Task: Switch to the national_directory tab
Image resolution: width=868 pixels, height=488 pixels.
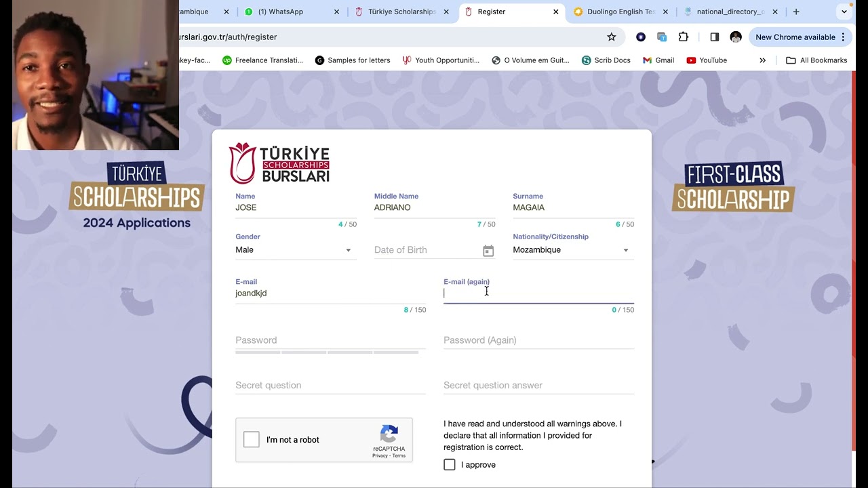Action: pyautogui.click(x=730, y=12)
